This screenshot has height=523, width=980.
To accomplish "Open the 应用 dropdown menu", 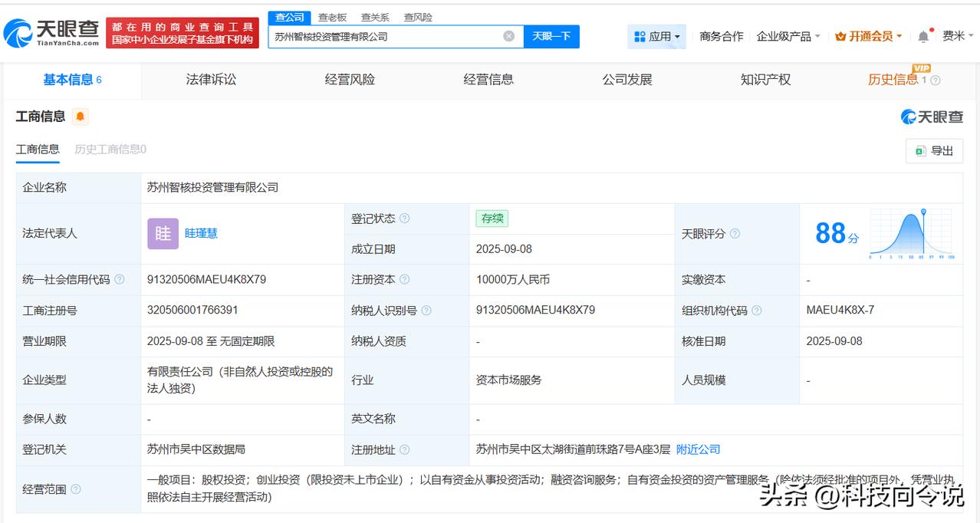I will point(657,36).
